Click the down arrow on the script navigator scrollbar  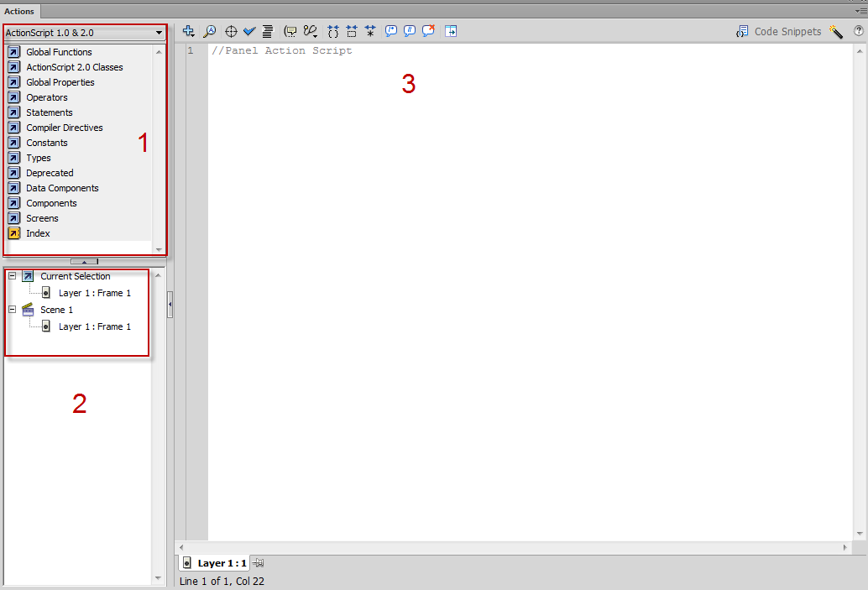click(x=158, y=578)
